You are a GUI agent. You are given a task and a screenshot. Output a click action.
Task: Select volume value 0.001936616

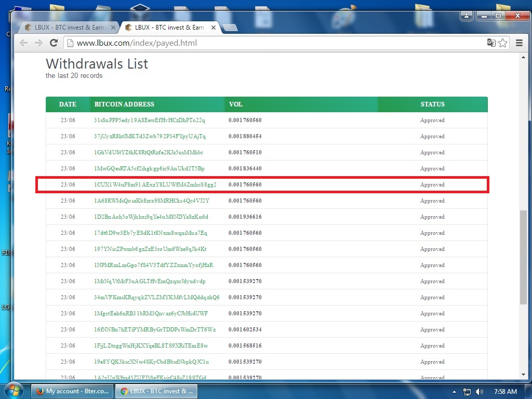point(245,217)
